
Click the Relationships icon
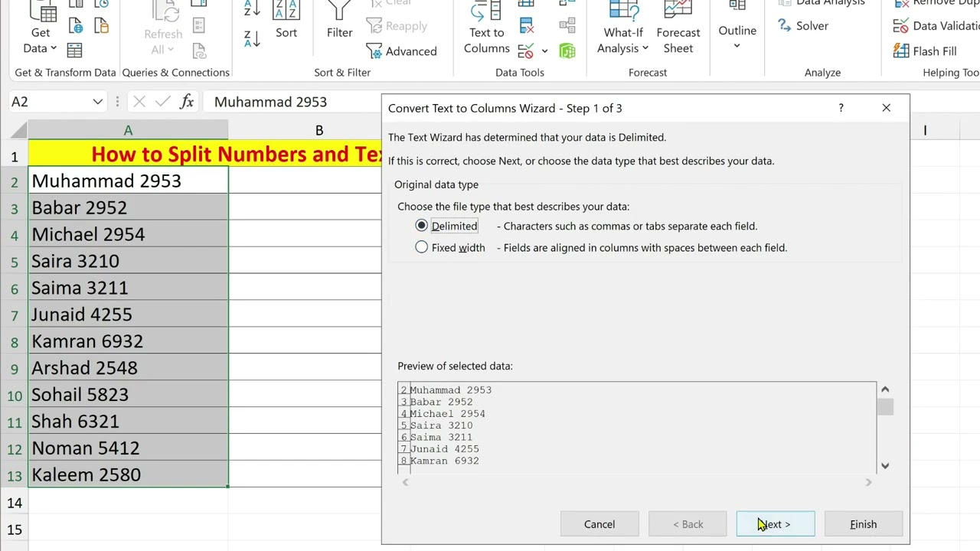pyautogui.click(x=567, y=26)
